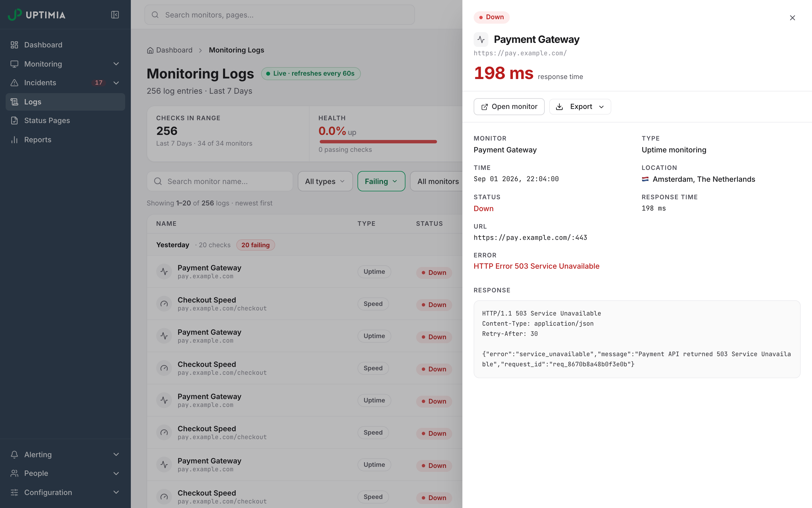Open Dashboard from the sidebar

pos(65,45)
